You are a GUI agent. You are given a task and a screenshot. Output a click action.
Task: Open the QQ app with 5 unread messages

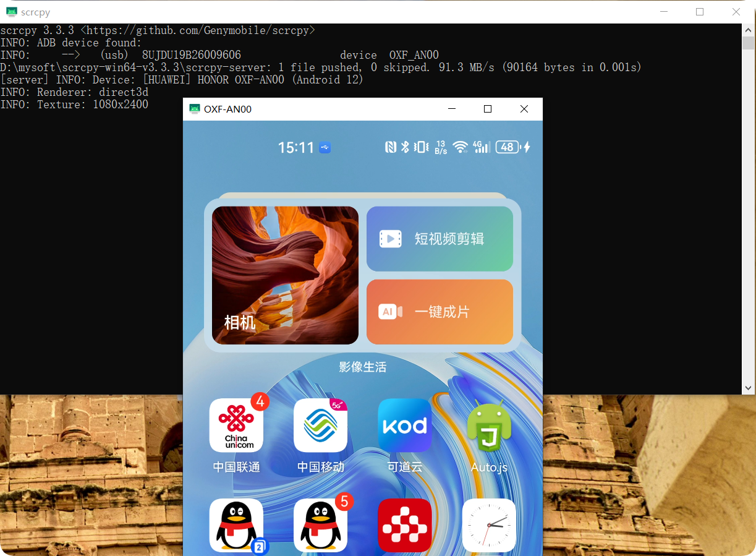coord(321,525)
